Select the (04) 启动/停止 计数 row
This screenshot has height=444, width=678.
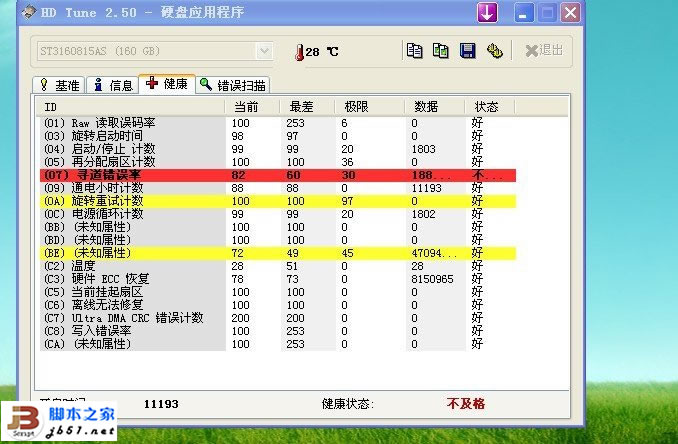[278, 149]
